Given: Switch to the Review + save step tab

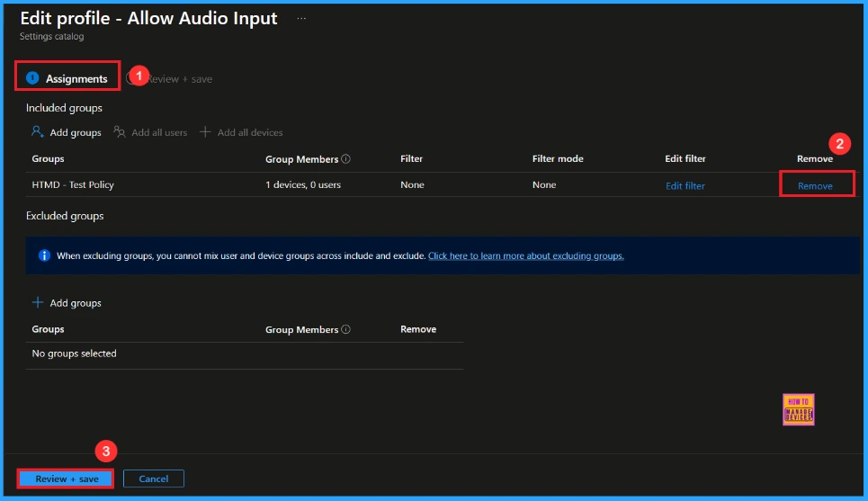Looking at the screenshot, I should (x=179, y=79).
